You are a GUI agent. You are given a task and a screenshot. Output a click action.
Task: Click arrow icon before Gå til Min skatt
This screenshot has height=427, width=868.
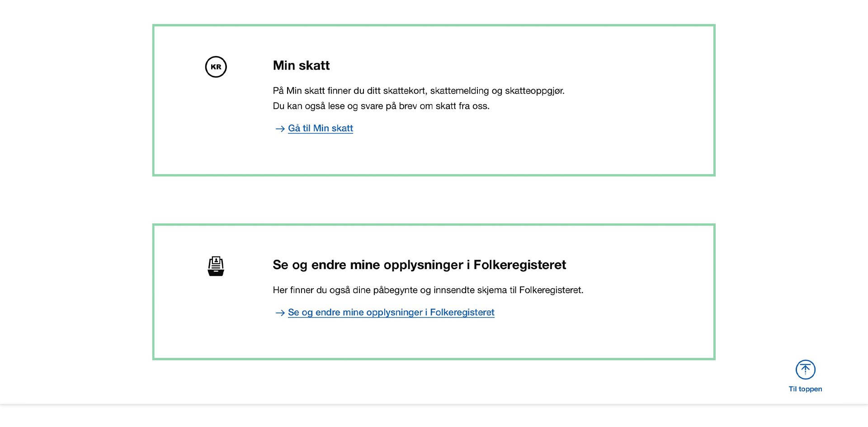pyautogui.click(x=280, y=129)
